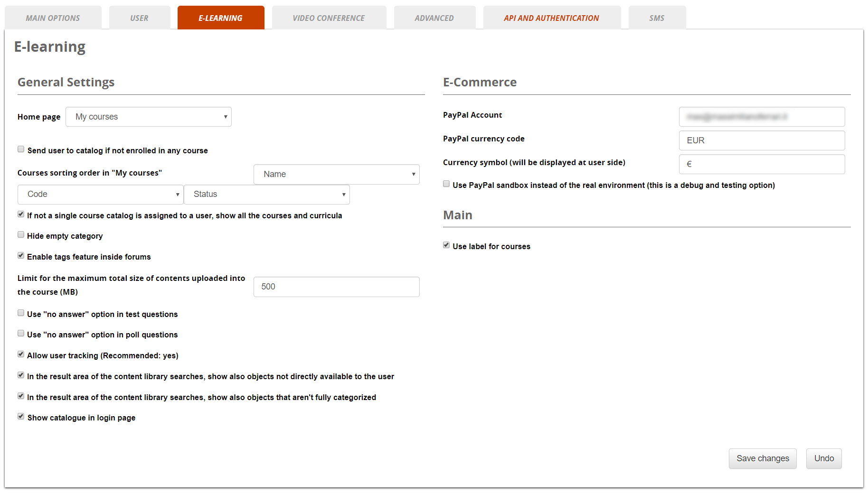Toggle show all courses if no catalog assigned
Image resolution: width=868 pixels, height=494 pixels.
point(21,214)
